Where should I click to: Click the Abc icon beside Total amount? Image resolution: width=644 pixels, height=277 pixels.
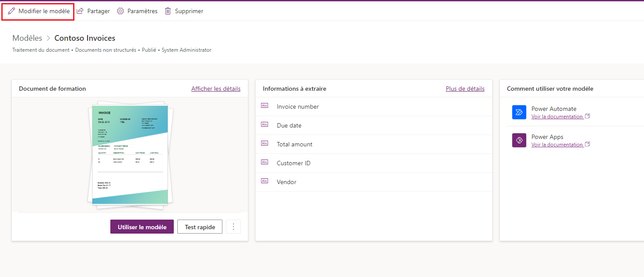pos(264,143)
